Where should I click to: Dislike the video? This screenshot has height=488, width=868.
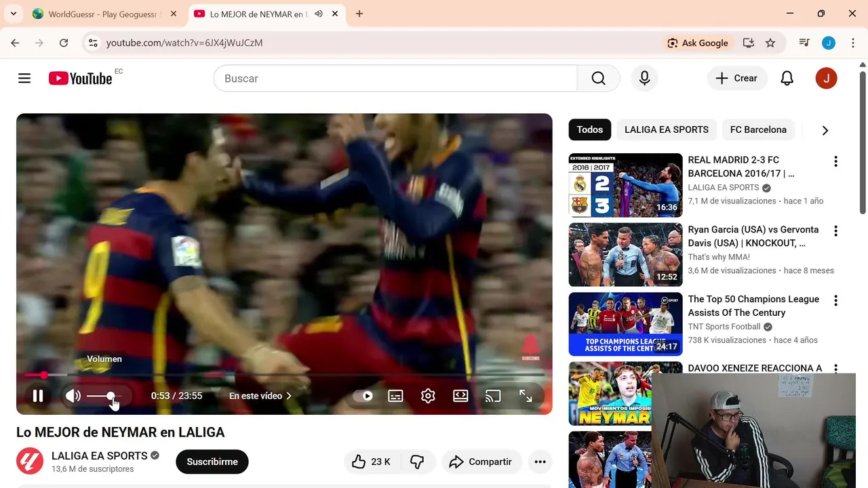[417, 462]
